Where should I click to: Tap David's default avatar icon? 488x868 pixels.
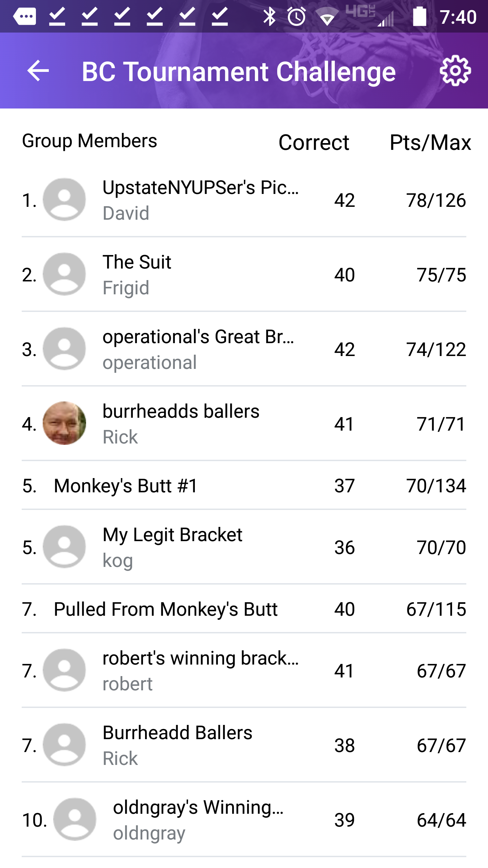(64, 199)
